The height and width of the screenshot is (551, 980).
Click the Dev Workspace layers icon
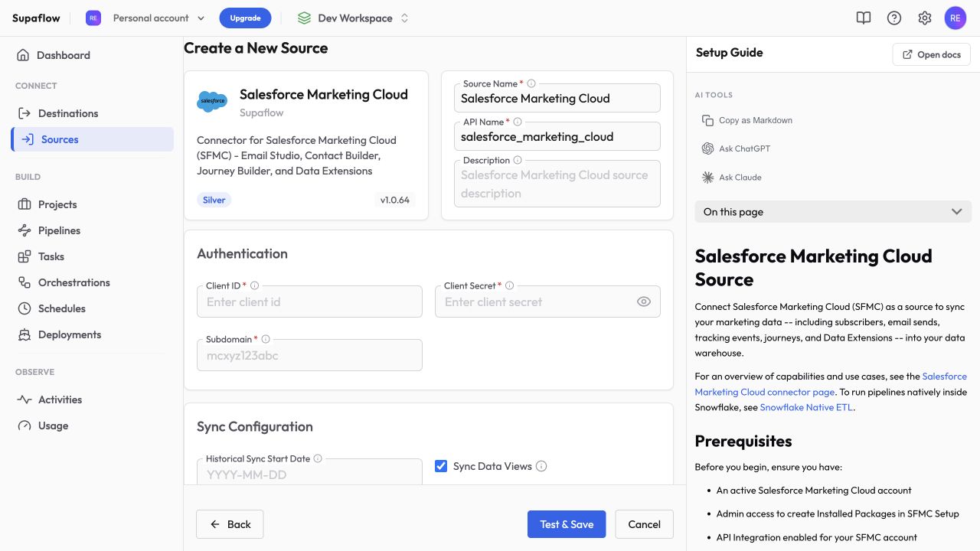[304, 18]
